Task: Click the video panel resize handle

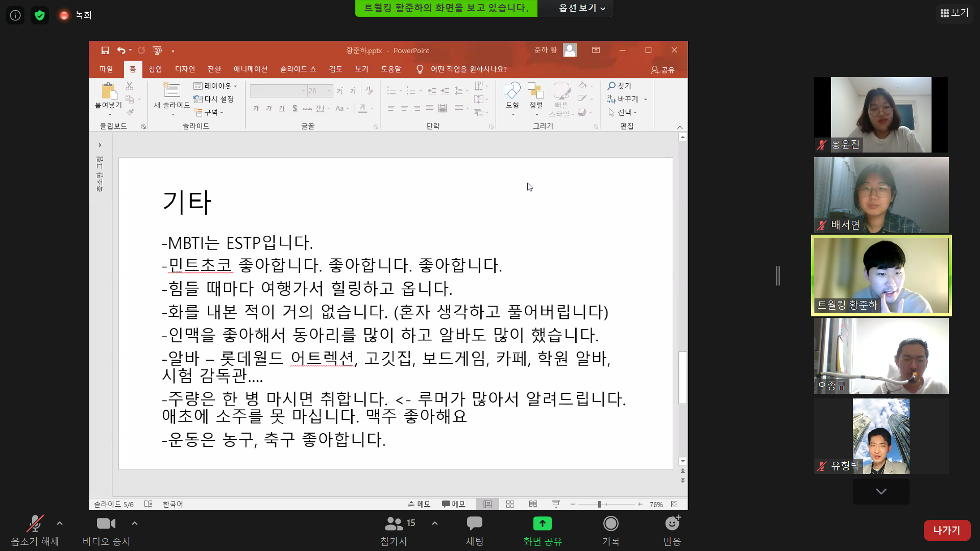Action: (x=778, y=275)
